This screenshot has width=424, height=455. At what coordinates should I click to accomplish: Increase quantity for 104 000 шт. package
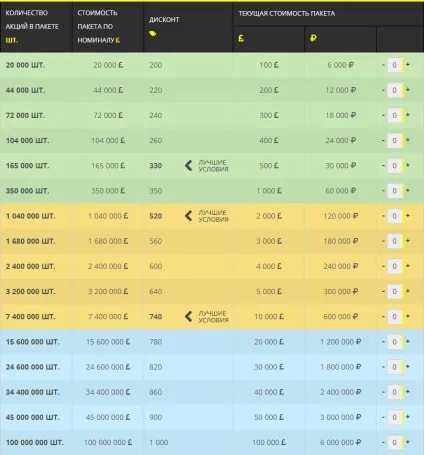[x=408, y=140]
